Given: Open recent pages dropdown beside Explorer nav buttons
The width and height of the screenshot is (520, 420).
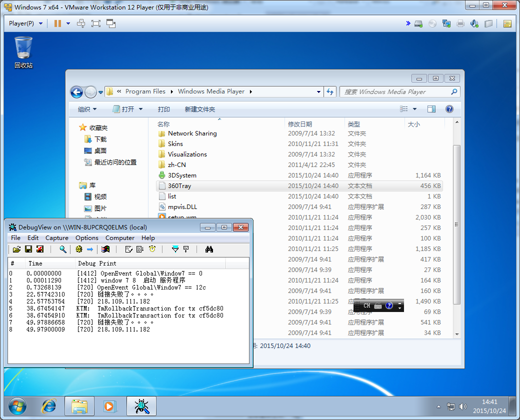Looking at the screenshot, I should (101, 92).
